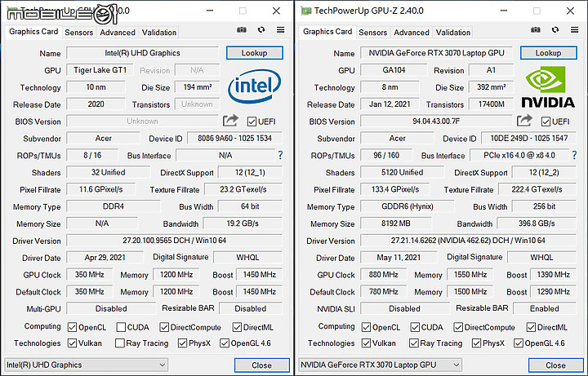Click the BIOS Version field 94.04.43.00.7F
Screen dimensions: 588x376
coord(436,121)
